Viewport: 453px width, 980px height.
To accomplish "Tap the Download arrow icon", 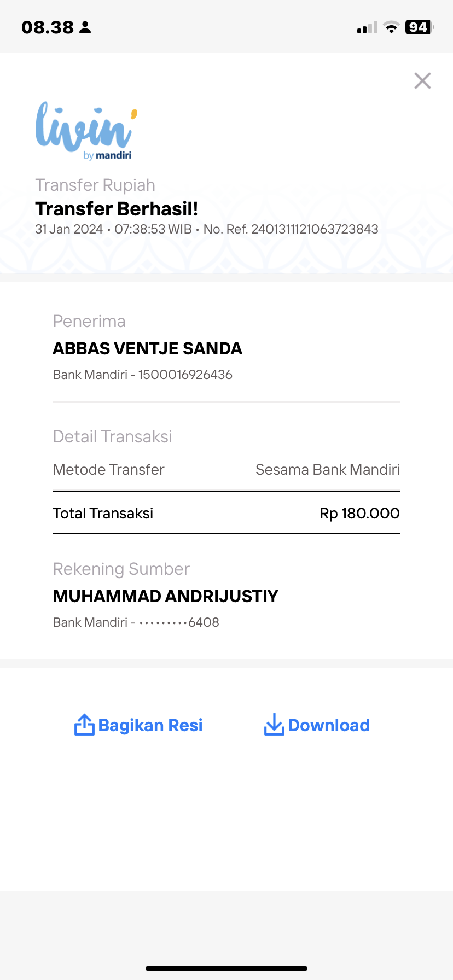I will 274,725.
